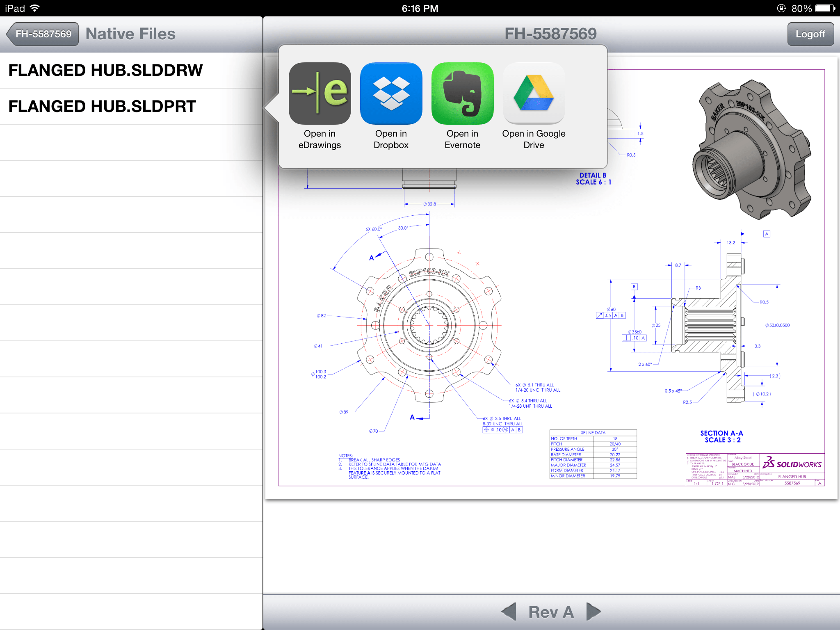The image size is (840, 630).
Task: Go to previous revision with left arrow
Action: [x=509, y=612]
